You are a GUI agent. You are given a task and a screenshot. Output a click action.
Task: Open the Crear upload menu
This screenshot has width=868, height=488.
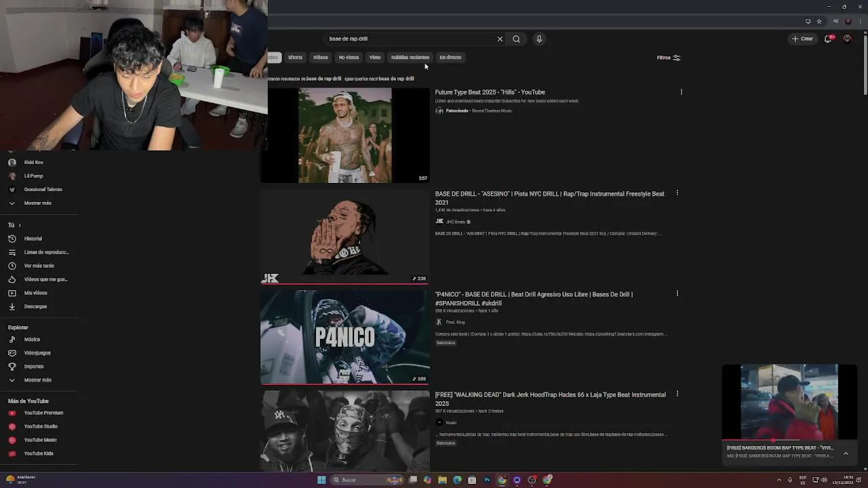802,39
